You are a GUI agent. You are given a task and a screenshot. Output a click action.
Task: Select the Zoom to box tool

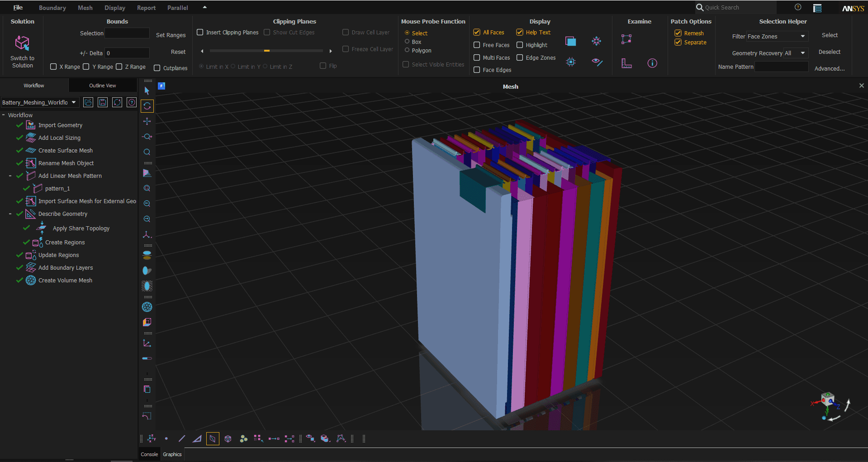pyautogui.click(x=147, y=188)
